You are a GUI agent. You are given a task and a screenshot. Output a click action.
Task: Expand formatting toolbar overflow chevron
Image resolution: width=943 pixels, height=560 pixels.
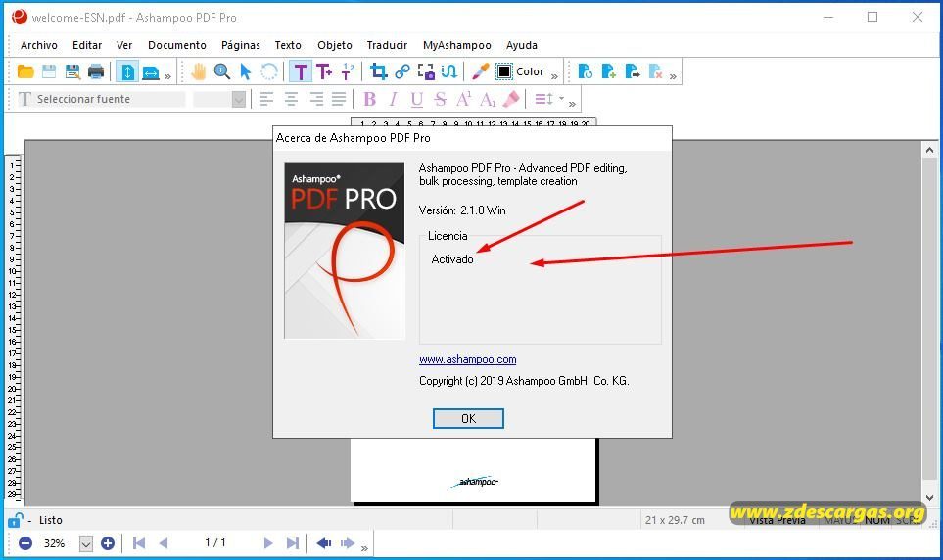click(x=572, y=104)
